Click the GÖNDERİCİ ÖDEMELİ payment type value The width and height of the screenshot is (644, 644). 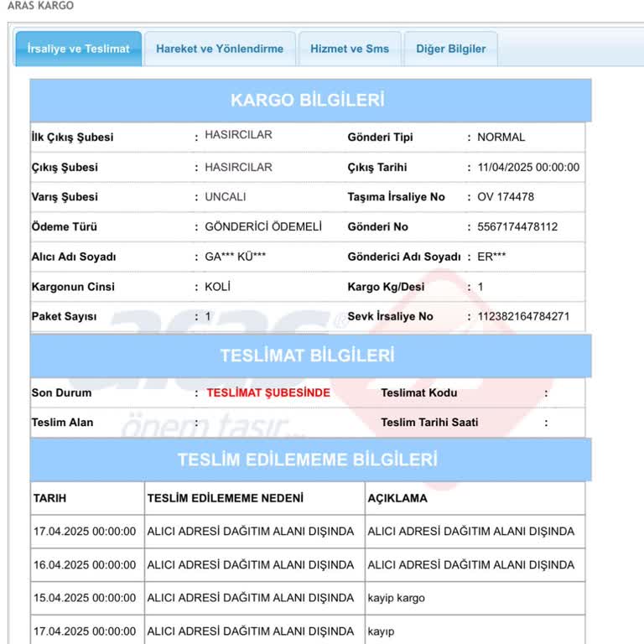pyautogui.click(x=263, y=226)
